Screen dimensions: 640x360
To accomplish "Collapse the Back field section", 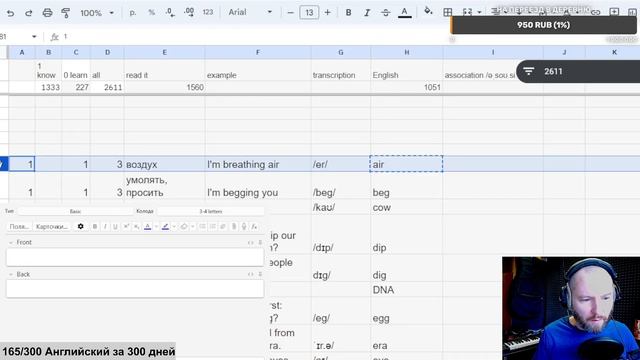I will [11, 275].
